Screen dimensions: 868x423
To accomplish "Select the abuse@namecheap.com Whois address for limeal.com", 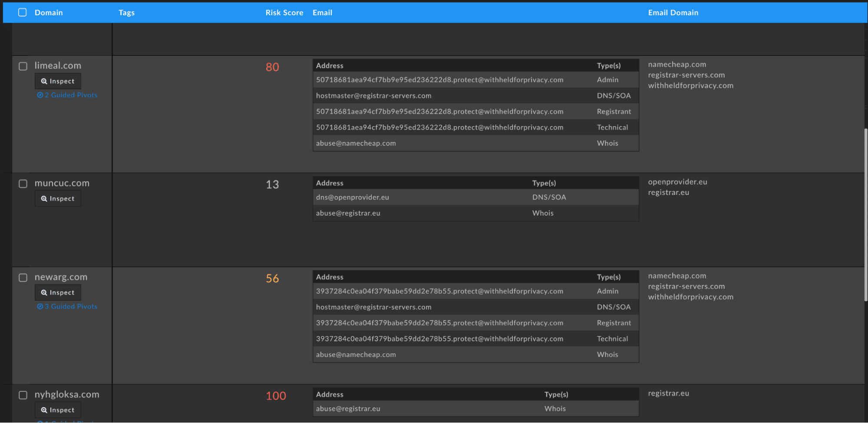I will click(356, 143).
